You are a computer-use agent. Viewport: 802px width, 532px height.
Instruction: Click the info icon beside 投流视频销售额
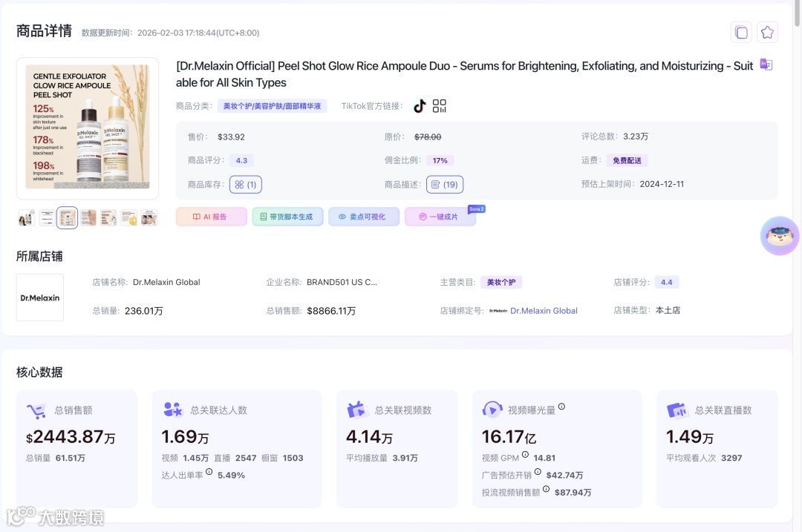click(x=547, y=489)
